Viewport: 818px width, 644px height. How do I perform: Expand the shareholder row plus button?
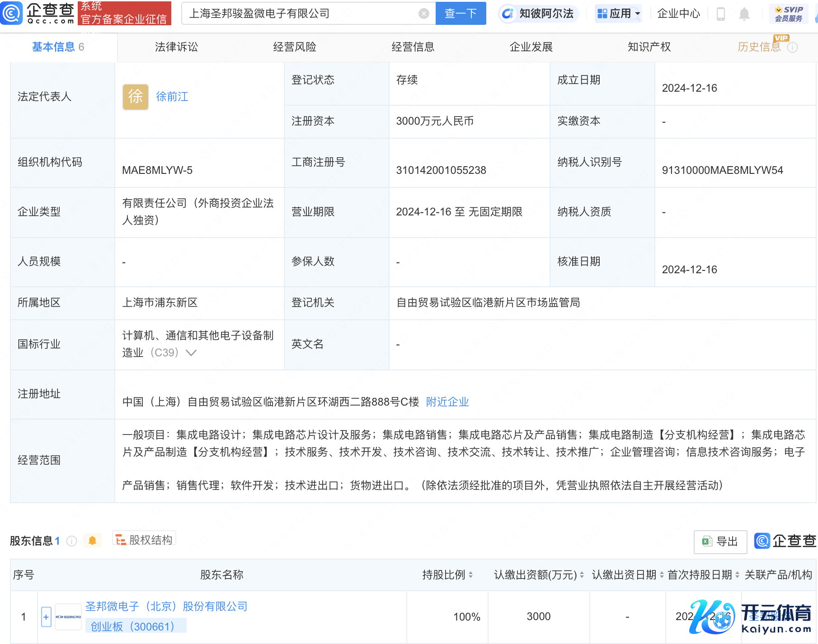pyautogui.click(x=46, y=617)
